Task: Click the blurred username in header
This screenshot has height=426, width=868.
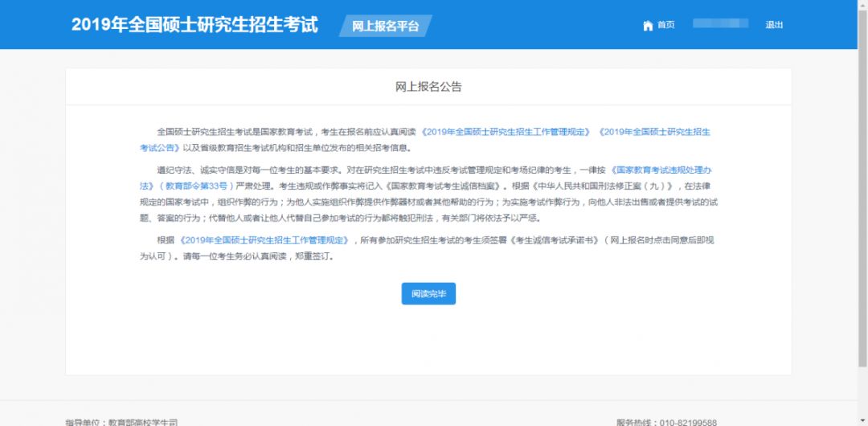Action: pos(720,23)
